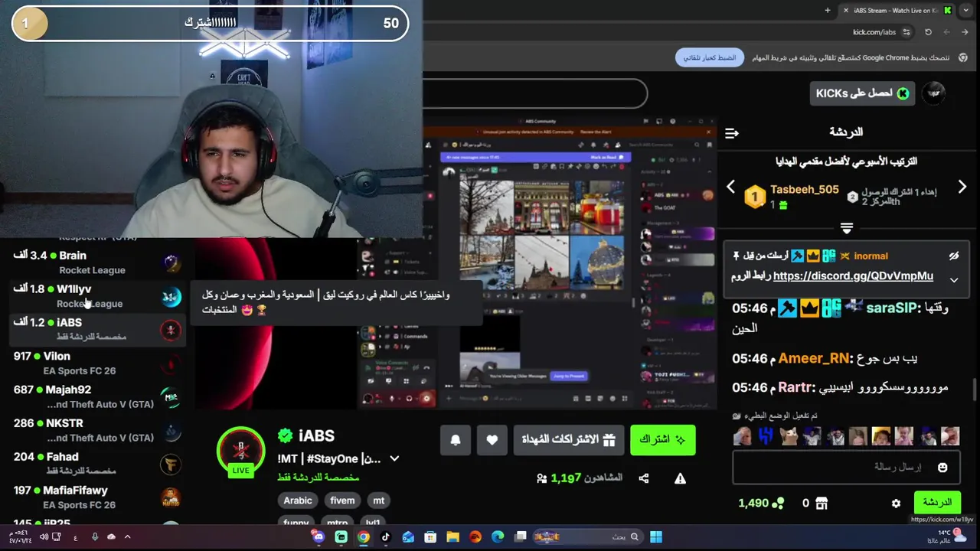
Task: Click the microphone icon in system tray
Action: pyautogui.click(x=95, y=537)
